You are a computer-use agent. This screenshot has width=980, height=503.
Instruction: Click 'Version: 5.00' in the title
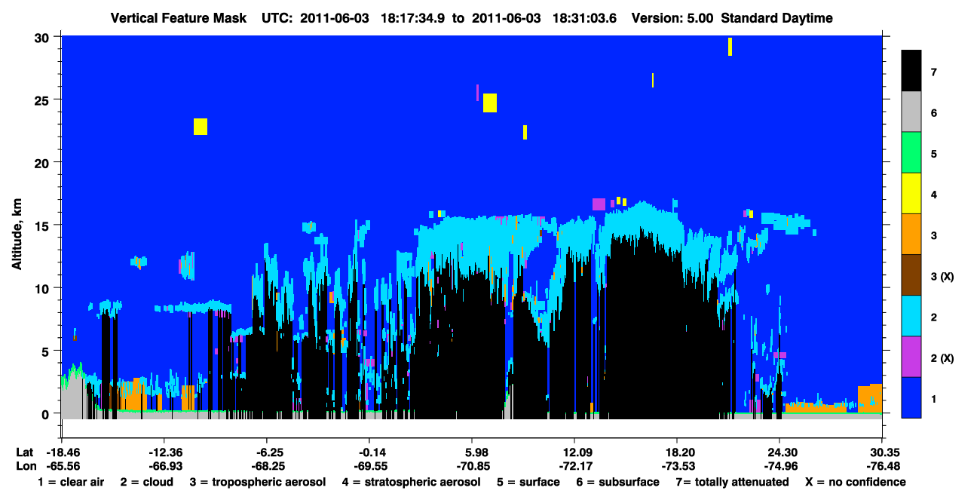[x=673, y=18]
